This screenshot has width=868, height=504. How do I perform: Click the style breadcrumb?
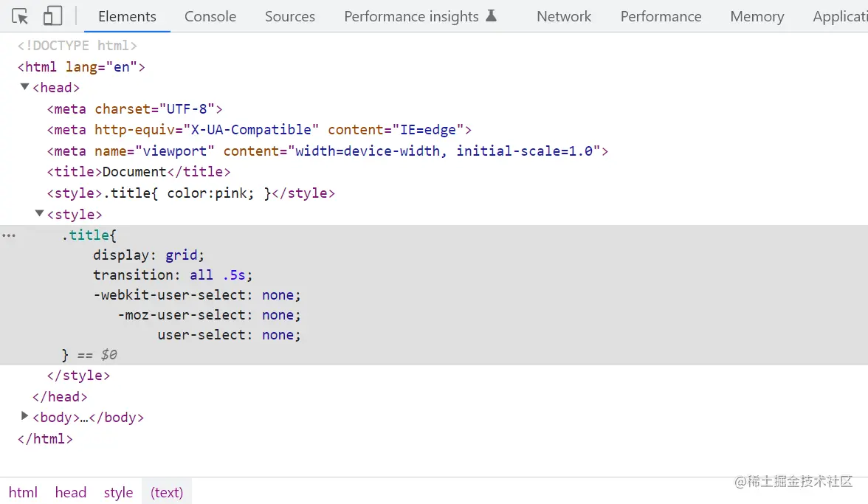point(118,492)
